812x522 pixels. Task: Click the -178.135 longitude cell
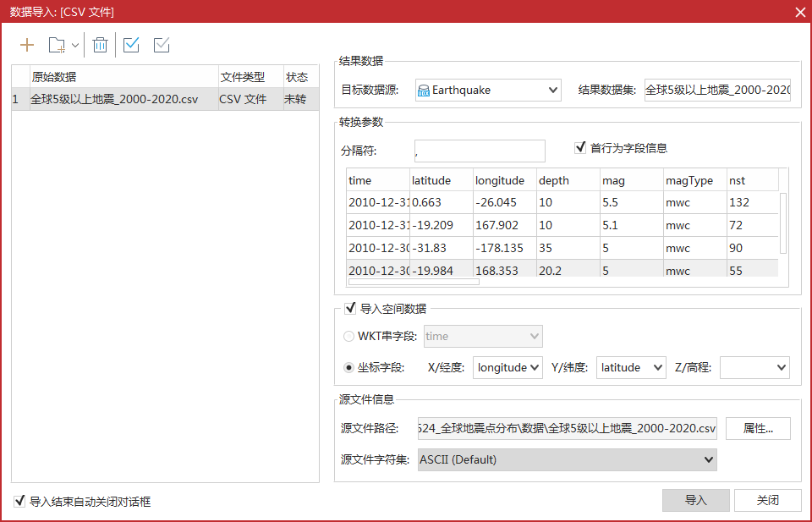[505, 248]
